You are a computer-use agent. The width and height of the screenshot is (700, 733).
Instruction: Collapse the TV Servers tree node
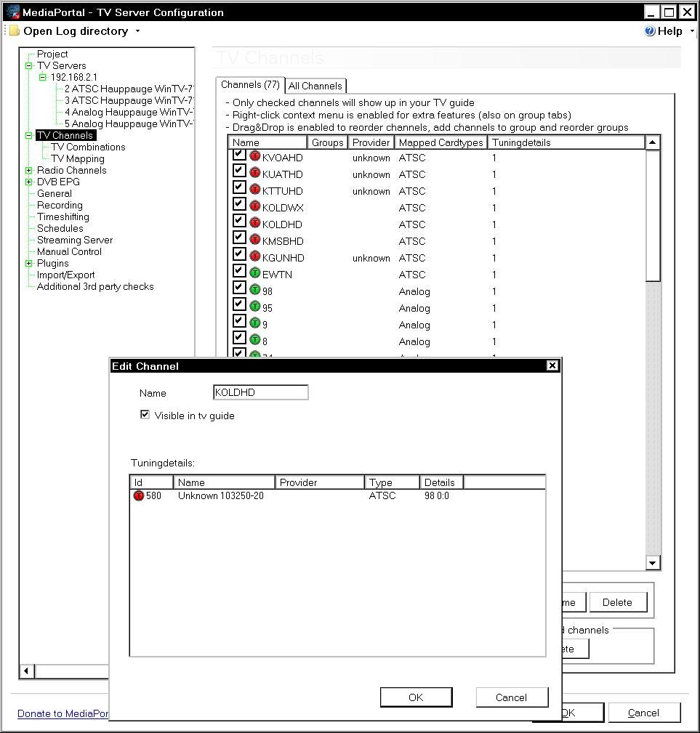(29, 66)
